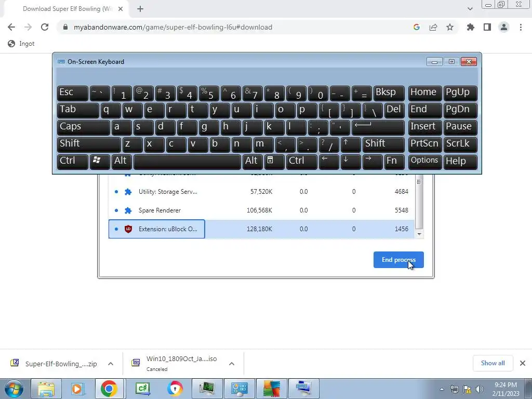Click process ID 5548
This screenshot has height=399, width=532.
click(x=402, y=210)
